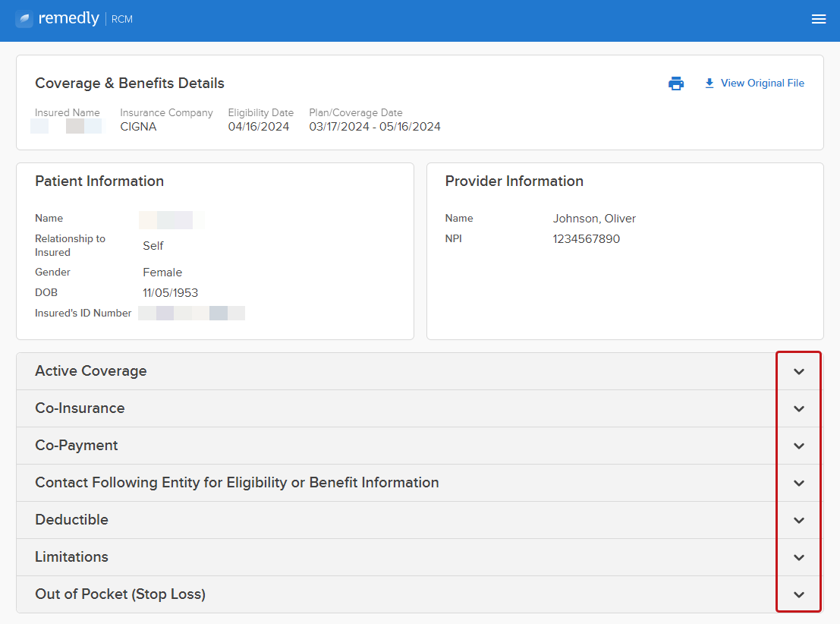Click provider name Johnson, Oliver
The image size is (840, 624).
pos(594,218)
